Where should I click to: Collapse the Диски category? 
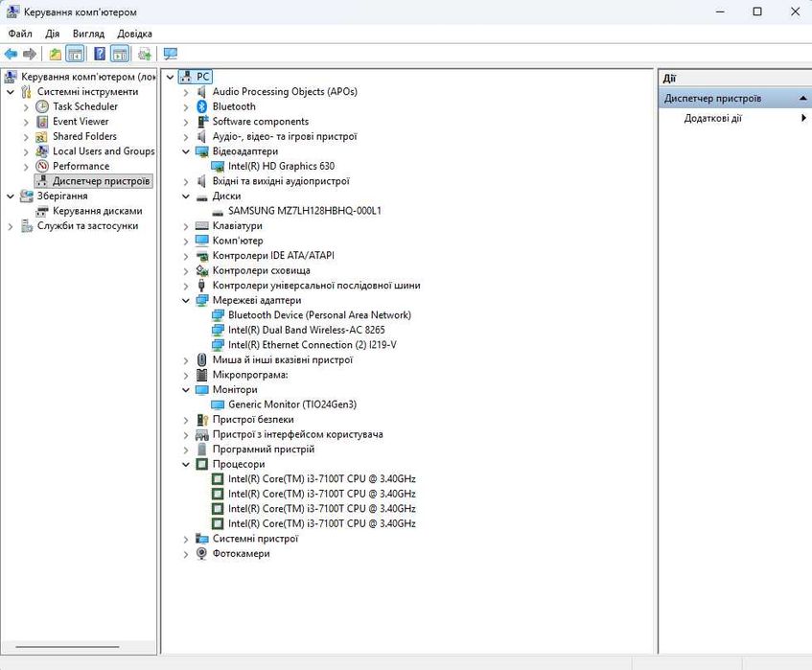coord(186,196)
